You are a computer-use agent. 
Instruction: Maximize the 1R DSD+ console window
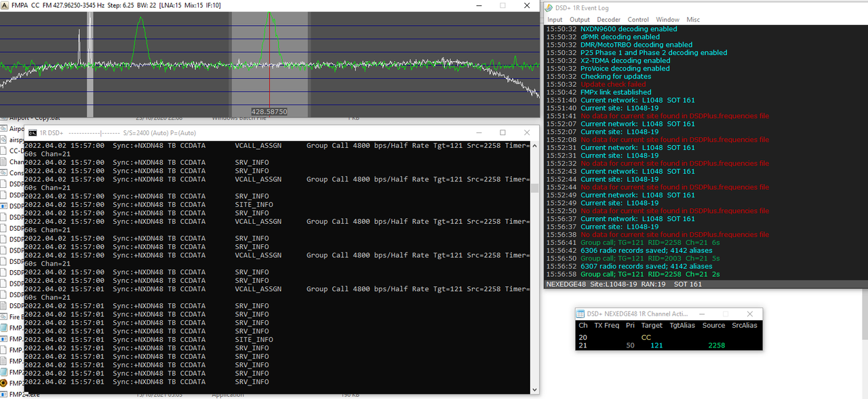click(502, 133)
